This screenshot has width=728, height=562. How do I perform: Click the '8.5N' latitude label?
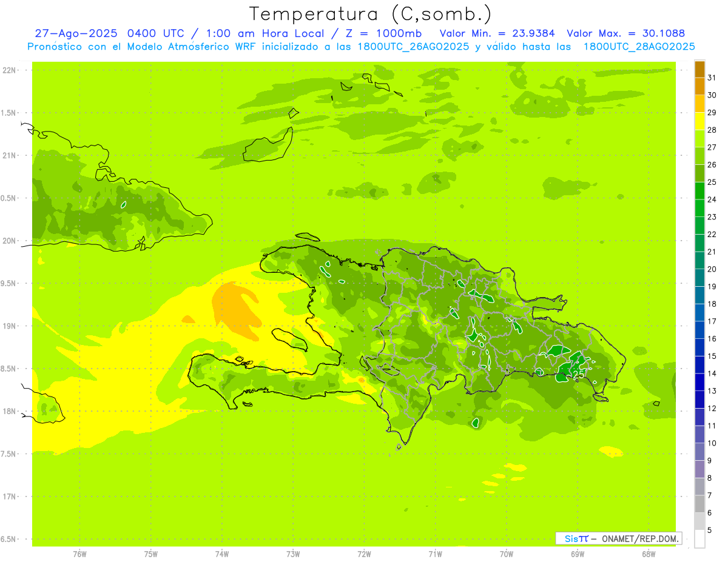9,369
